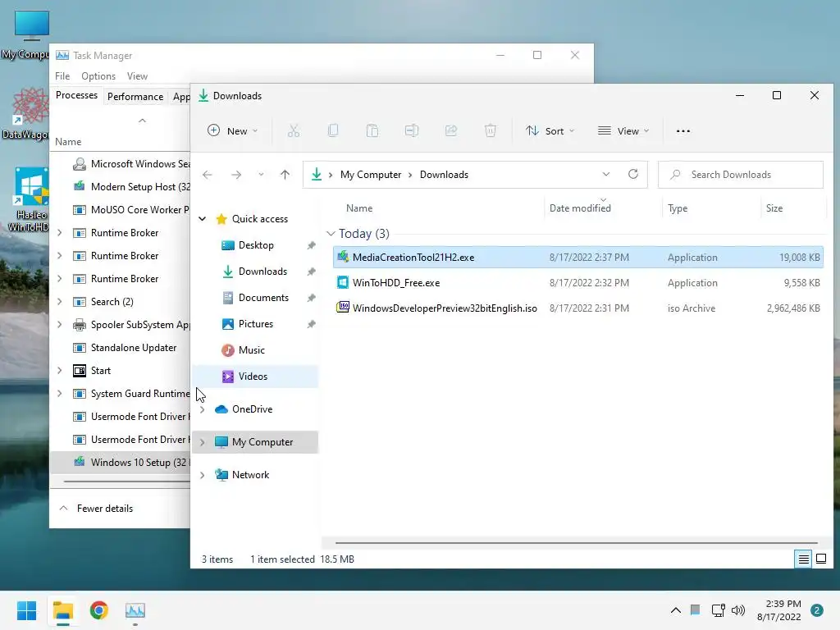Go back with the left arrow button
Screen dimensions: 840x630
point(208,175)
